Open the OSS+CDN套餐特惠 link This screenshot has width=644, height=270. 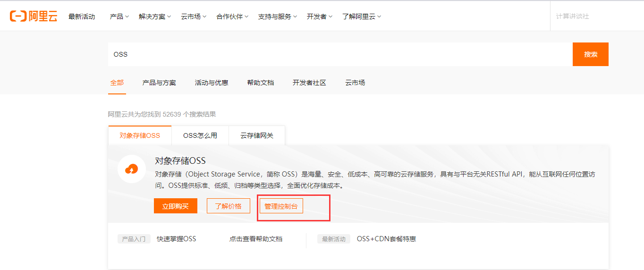pos(387,239)
